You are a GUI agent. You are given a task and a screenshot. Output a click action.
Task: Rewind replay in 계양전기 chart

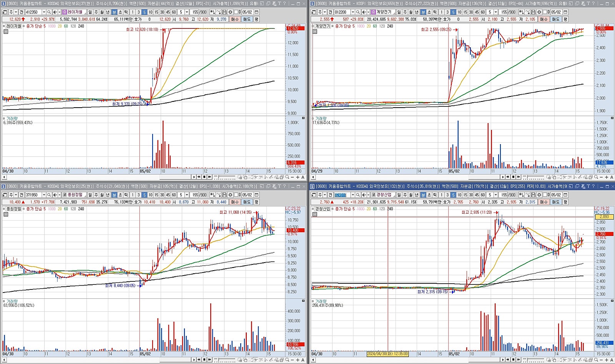tap(508, 177)
